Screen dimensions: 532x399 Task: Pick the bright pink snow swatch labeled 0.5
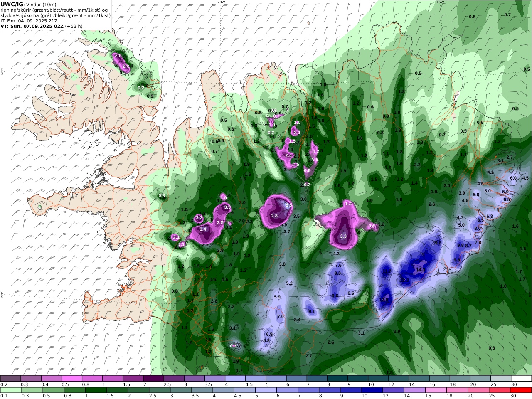pyautogui.click(x=71, y=379)
